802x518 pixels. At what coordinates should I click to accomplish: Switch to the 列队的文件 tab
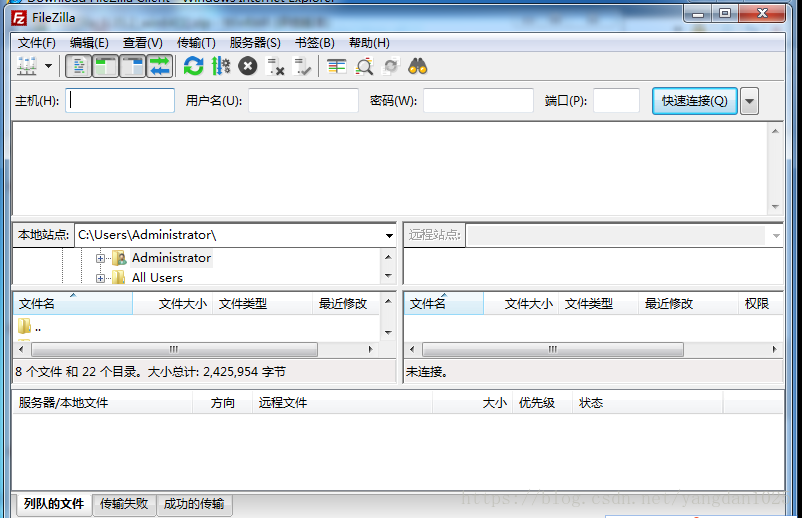53,504
